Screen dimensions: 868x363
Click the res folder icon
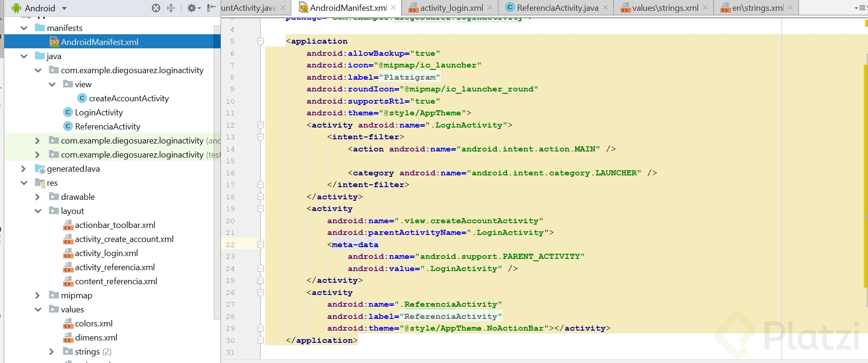[40, 183]
